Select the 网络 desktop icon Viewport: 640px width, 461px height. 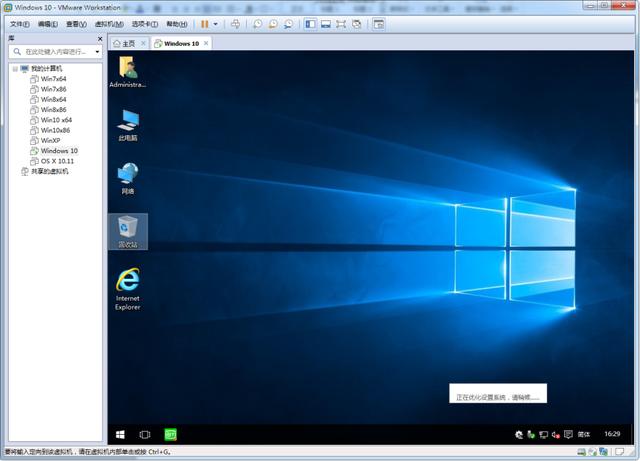[128, 178]
